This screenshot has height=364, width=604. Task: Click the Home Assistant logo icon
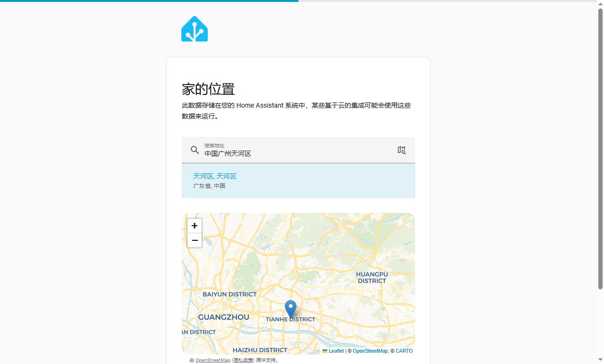click(x=195, y=28)
